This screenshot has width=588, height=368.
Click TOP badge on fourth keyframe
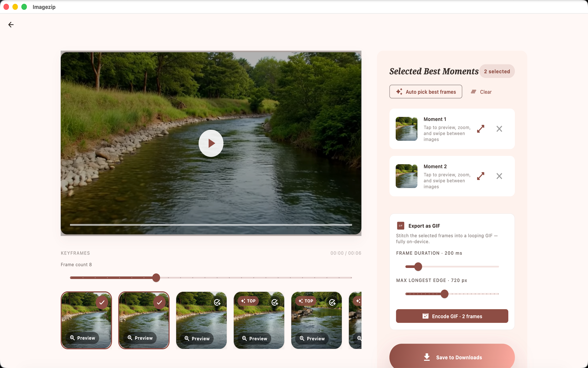click(248, 301)
